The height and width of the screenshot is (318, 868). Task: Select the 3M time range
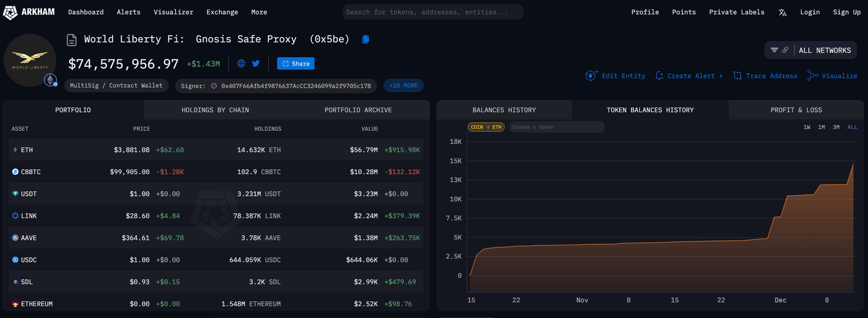(x=836, y=127)
